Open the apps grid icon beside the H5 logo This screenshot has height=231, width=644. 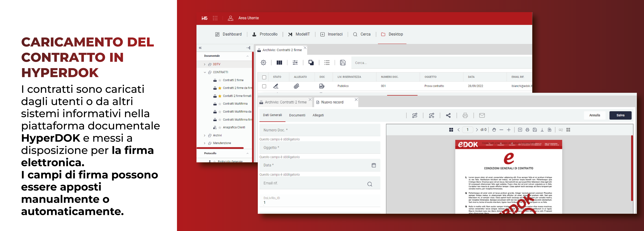215,18
